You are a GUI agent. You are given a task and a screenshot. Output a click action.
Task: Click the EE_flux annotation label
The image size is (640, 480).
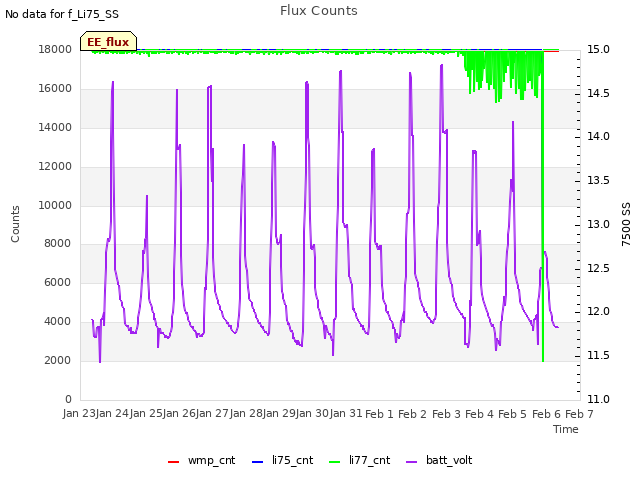point(108,41)
